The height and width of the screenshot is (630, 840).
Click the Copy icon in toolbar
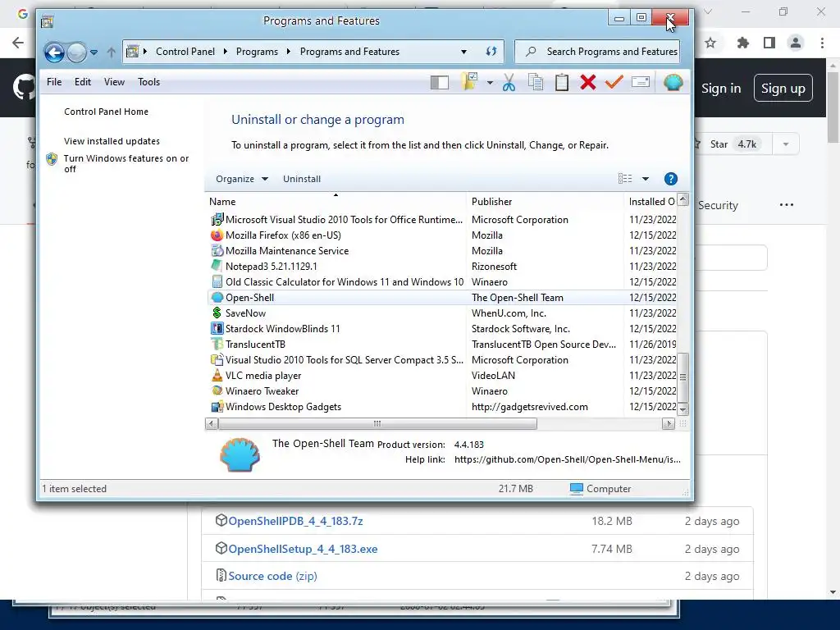pyautogui.click(x=535, y=82)
